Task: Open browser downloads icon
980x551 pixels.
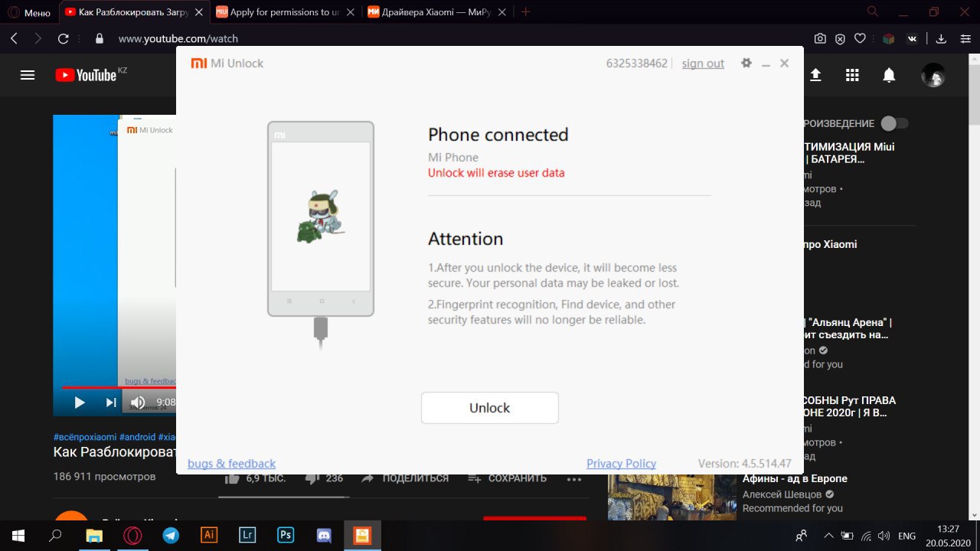Action: [942, 38]
